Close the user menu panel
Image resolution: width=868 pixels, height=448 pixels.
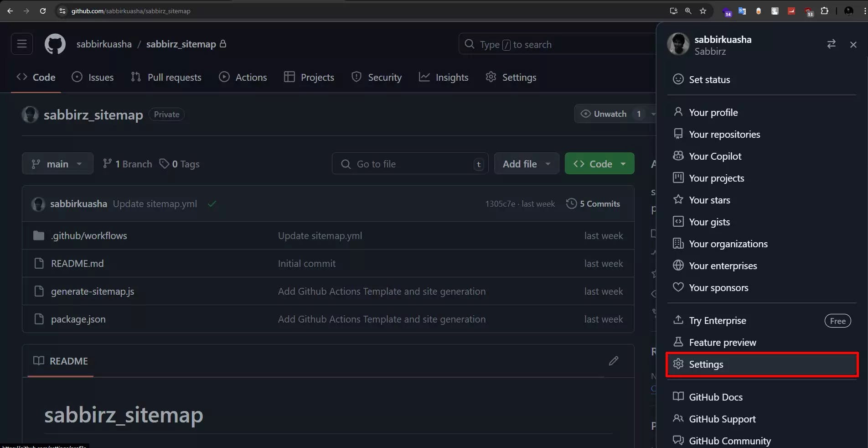point(853,44)
